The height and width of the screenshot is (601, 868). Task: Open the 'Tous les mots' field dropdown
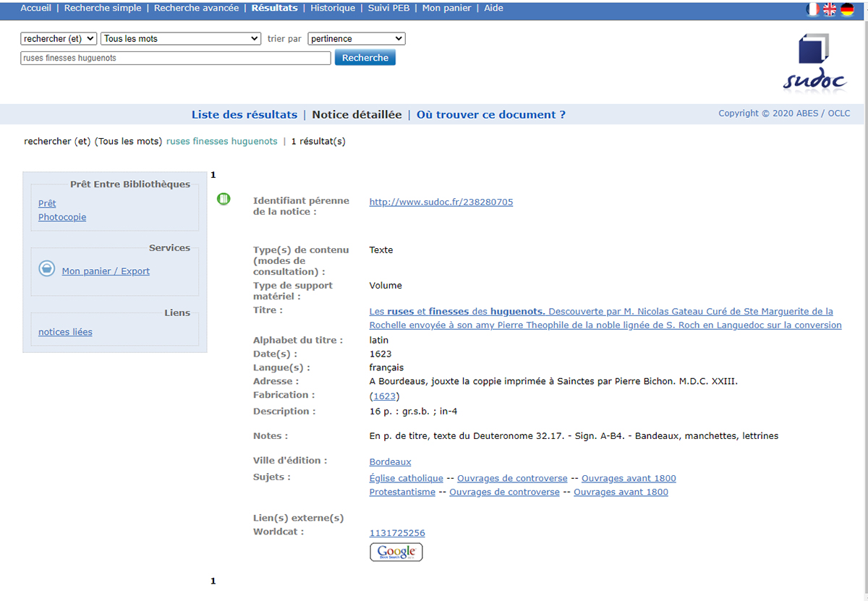[x=181, y=38]
